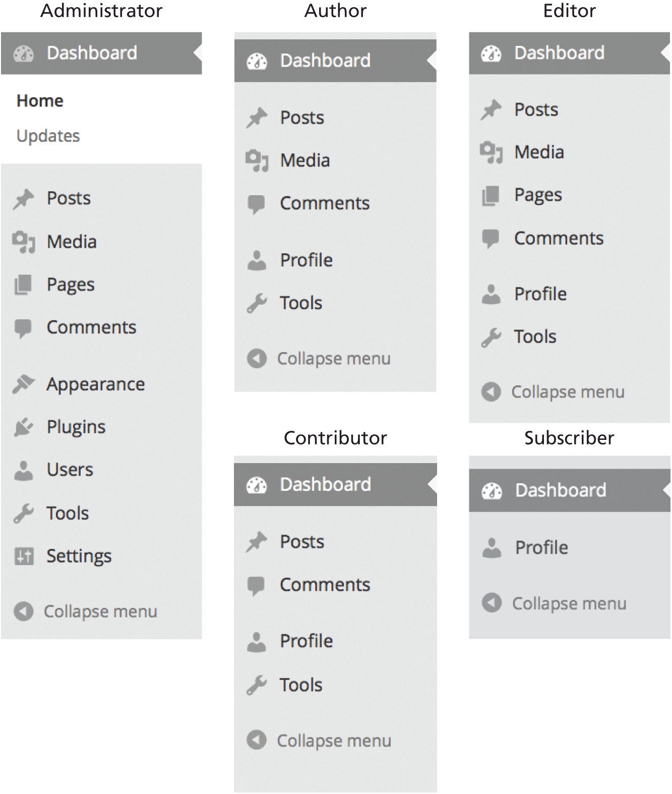The image size is (672, 794).
Task: Click the Comments bubble icon in Editor menu
Action: (491, 238)
